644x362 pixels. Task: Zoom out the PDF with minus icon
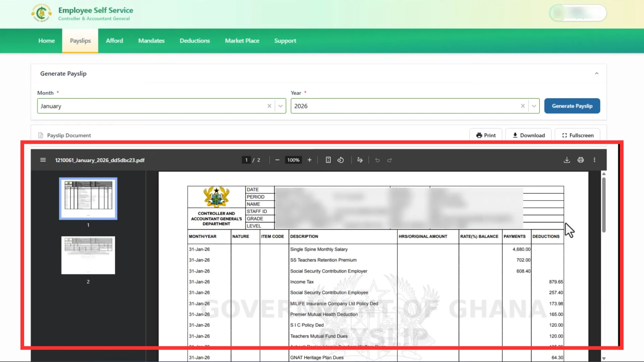[277, 160]
